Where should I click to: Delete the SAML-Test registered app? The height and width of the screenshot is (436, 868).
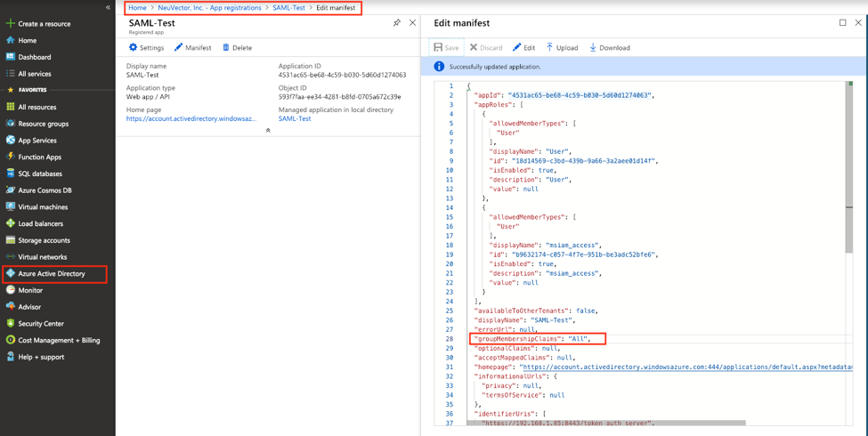point(237,47)
